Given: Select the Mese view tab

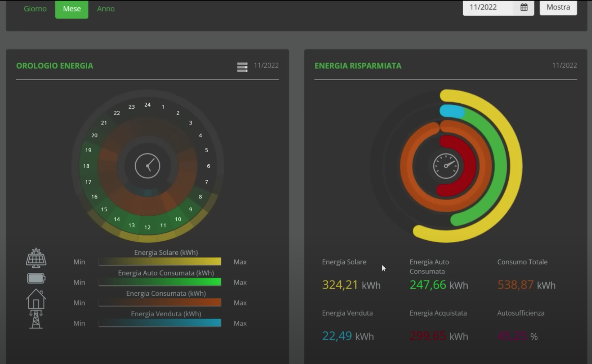Looking at the screenshot, I should 72,9.
